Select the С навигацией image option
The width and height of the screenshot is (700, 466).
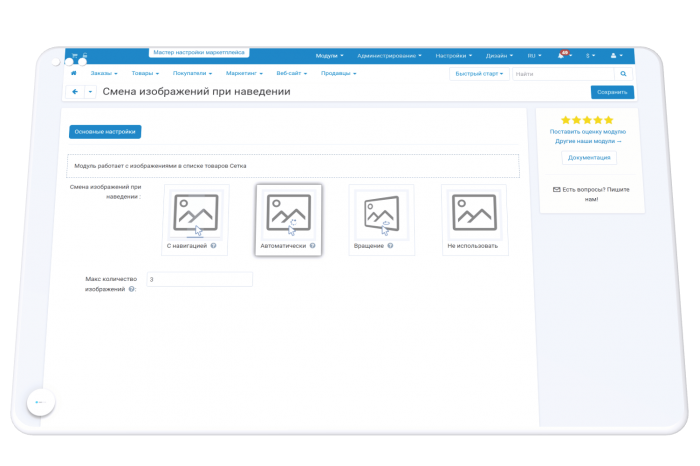coord(195,220)
